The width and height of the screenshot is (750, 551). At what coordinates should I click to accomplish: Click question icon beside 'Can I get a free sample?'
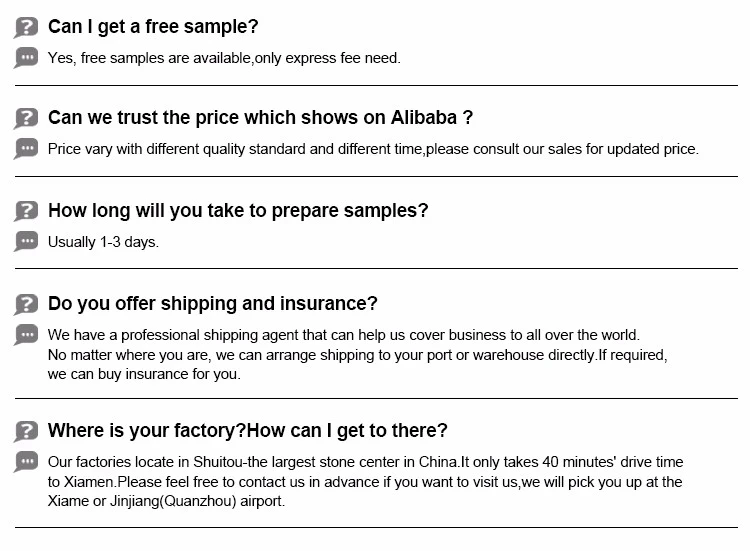[x=26, y=27]
